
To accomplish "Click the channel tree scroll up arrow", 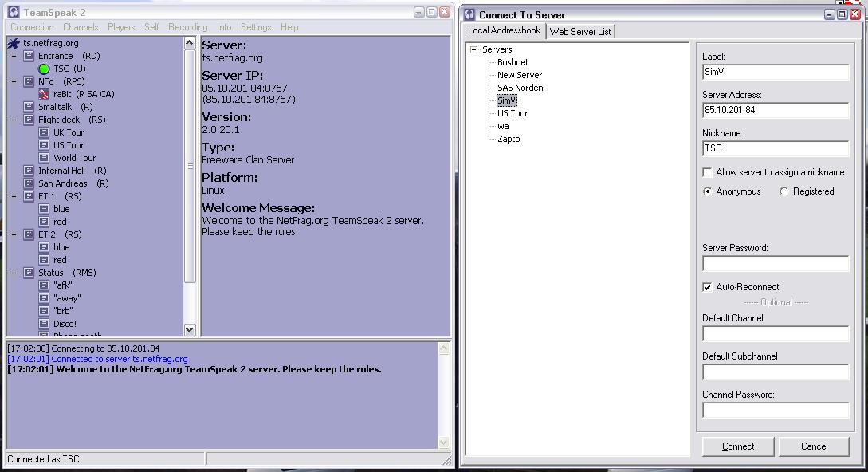I will click(190, 43).
